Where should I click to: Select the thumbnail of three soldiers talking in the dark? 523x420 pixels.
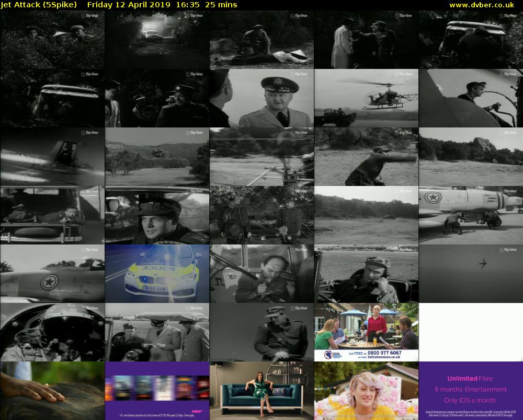point(157,98)
